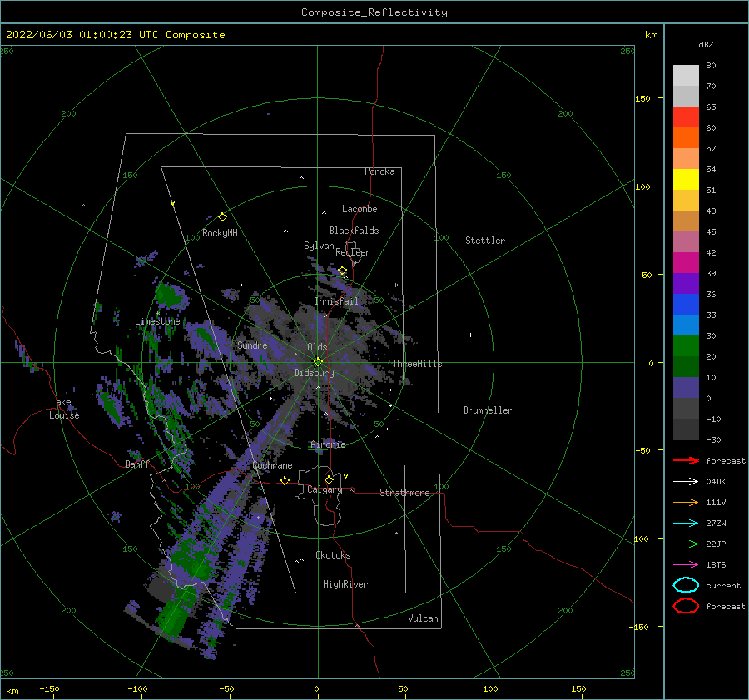Select the yellow radar-center diamond above Didsbury
Screen dimensions: 749x700
318,362
